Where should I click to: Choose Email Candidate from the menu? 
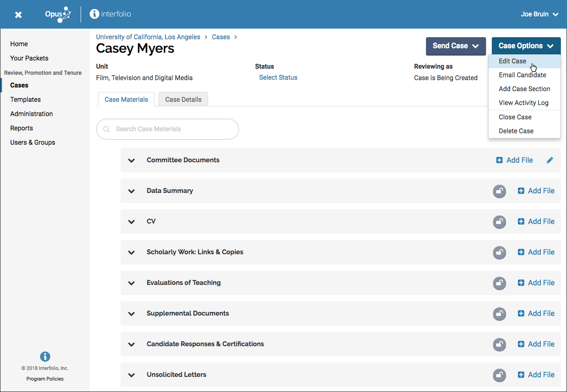pos(524,75)
